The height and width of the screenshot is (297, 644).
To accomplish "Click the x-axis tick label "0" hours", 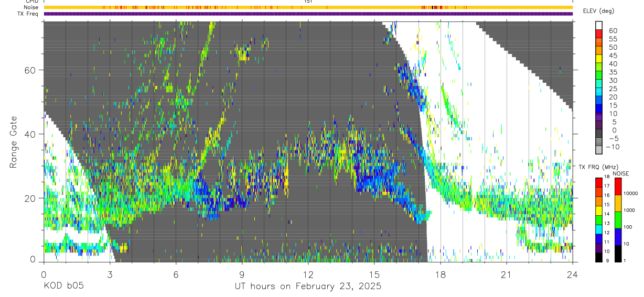I will [43, 274].
